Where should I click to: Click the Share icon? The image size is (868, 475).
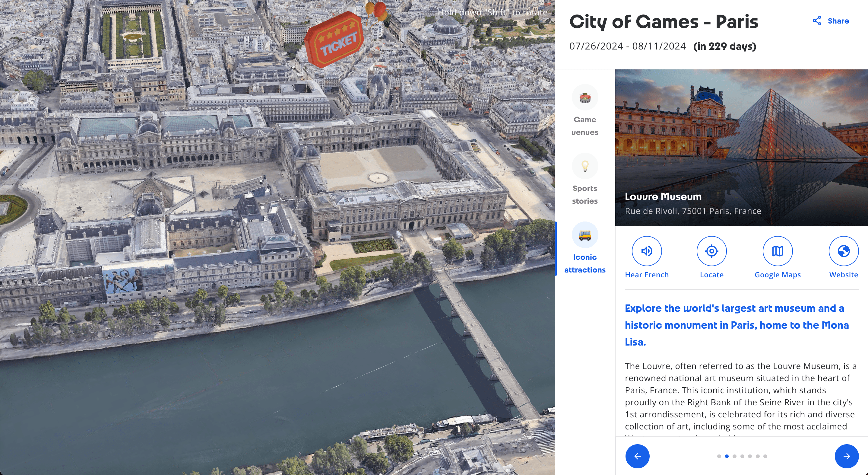(817, 21)
